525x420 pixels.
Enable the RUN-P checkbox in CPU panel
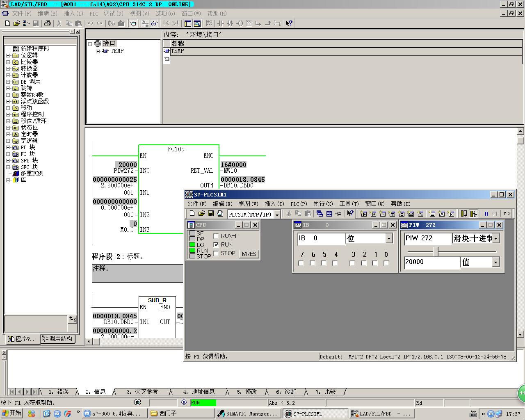[x=217, y=236]
